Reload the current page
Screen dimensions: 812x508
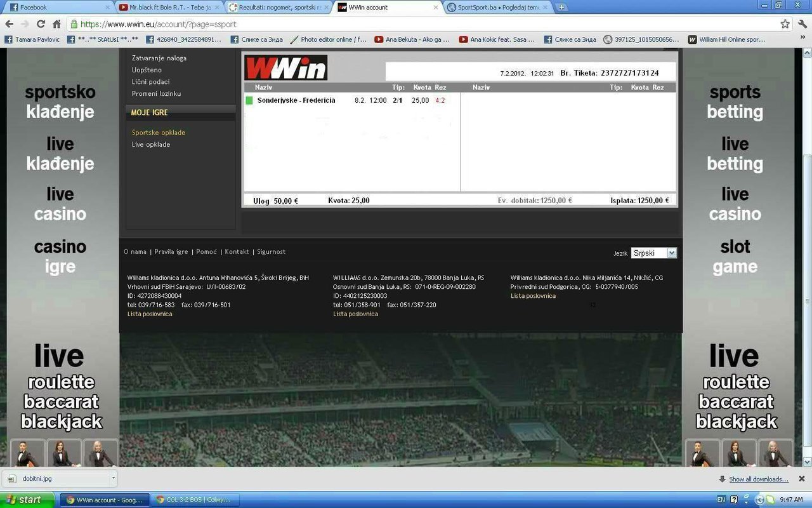click(41, 24)
